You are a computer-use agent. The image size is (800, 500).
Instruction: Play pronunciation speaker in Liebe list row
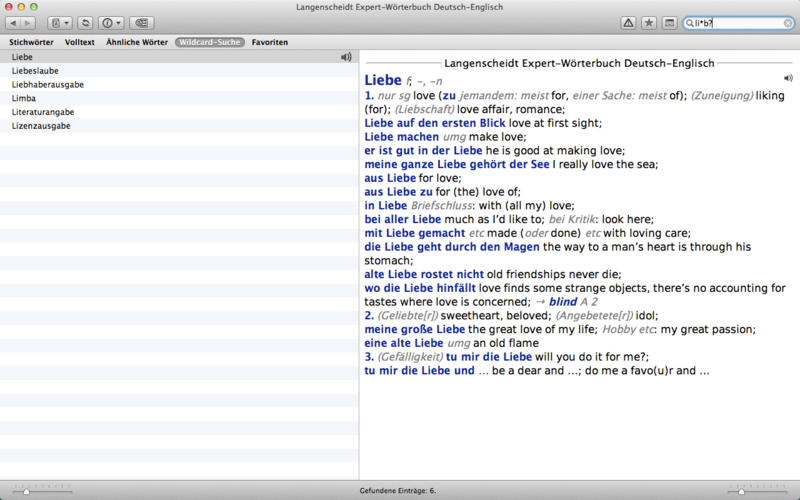point(346,57)
